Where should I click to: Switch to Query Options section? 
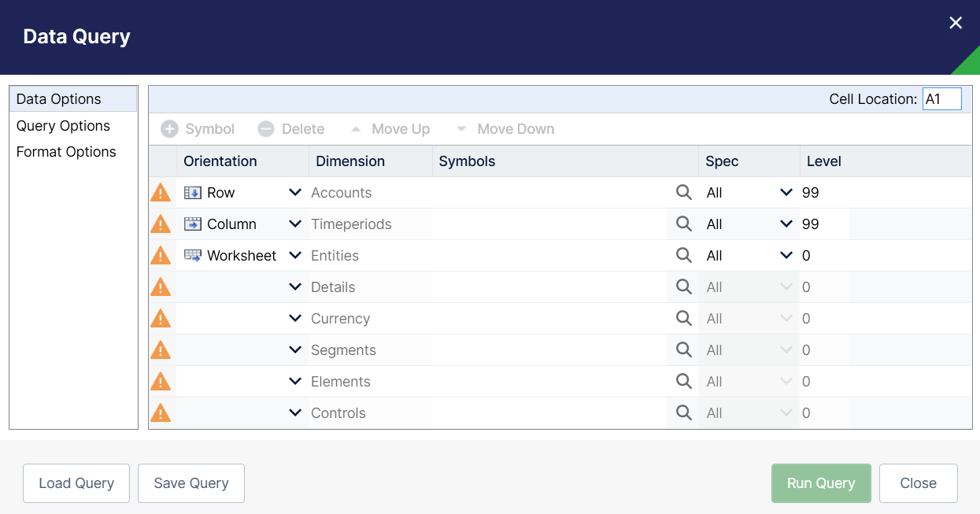(x=63, y=126)
